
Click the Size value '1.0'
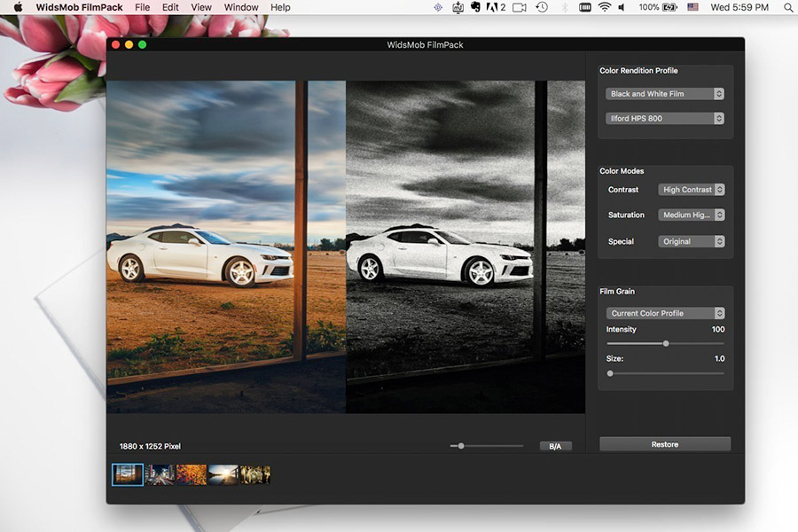[720, 358]
